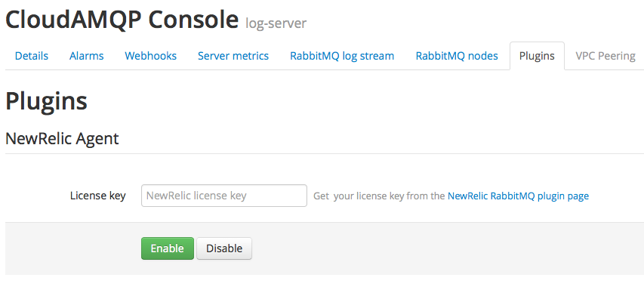The width and height of the screenshot is (644, 293).
Task: Click the CloudAMQP Console page title
Action: [122, 20]
